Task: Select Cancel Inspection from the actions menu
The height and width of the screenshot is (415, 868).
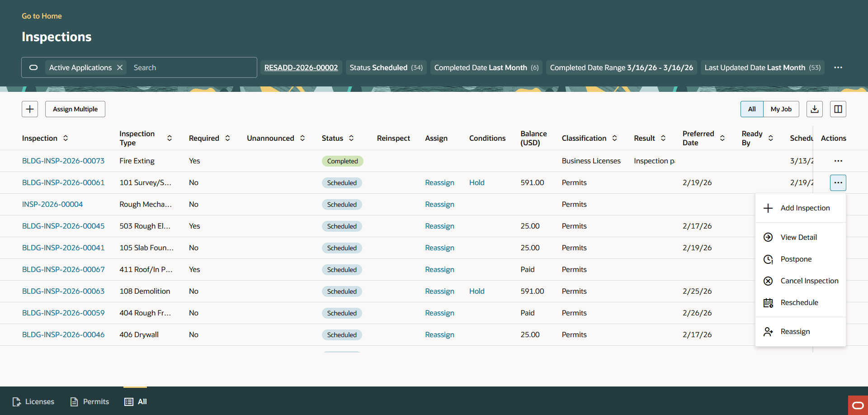Action: tap(810, 281)
